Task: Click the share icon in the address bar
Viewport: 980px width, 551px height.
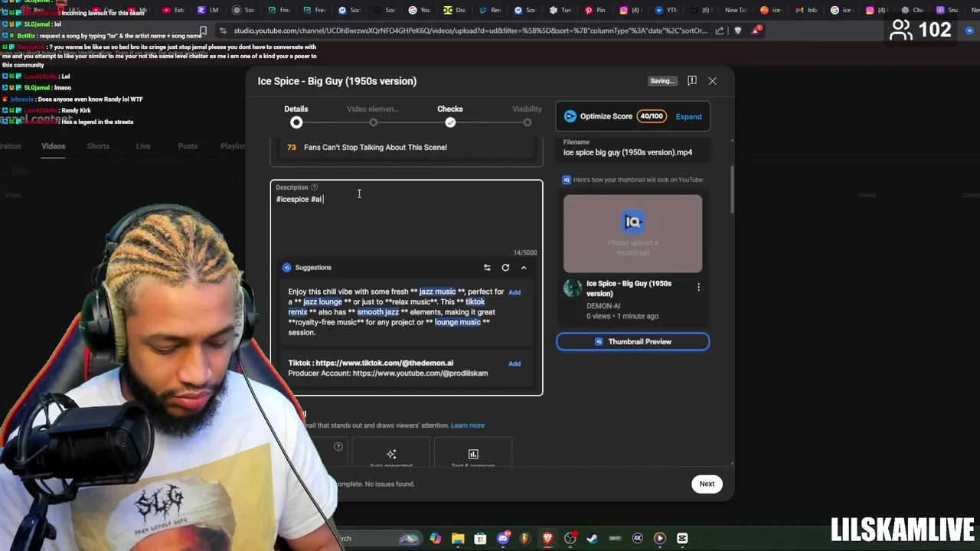Action: click(720, 31)
